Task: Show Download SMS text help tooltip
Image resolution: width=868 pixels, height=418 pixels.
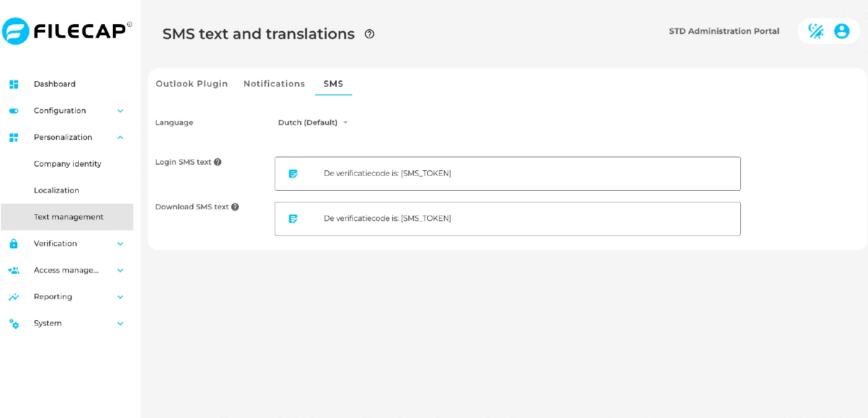Action: pyautogui.click(x=235, y=207)
